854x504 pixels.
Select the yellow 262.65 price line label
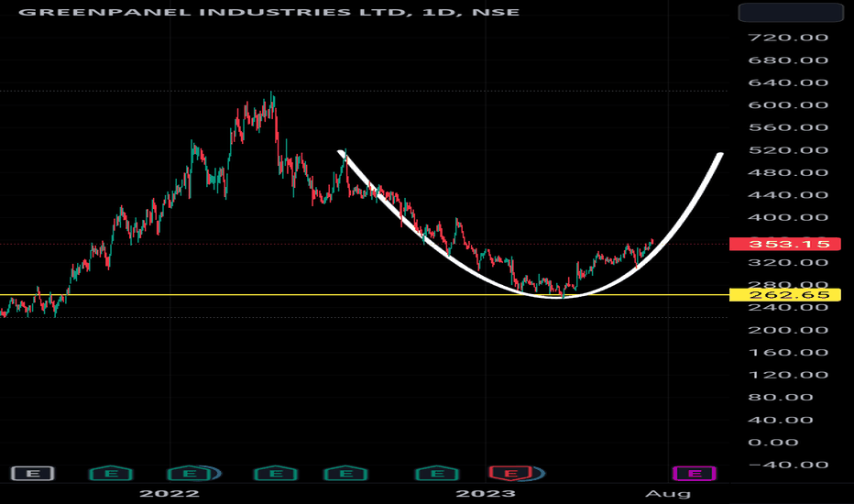(x=785, y=295)
